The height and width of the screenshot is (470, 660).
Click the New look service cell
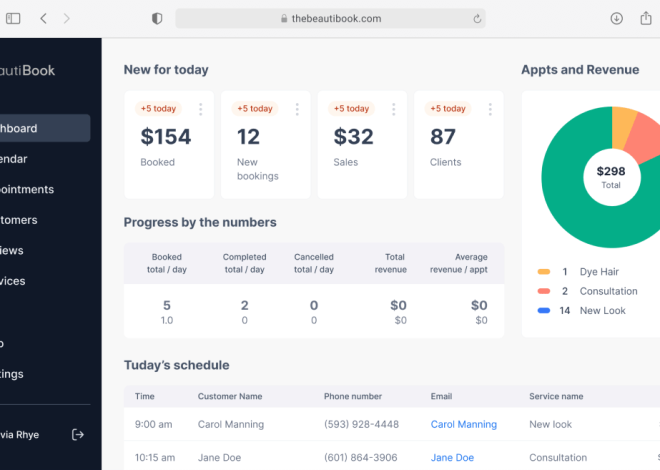click(551, 424)
